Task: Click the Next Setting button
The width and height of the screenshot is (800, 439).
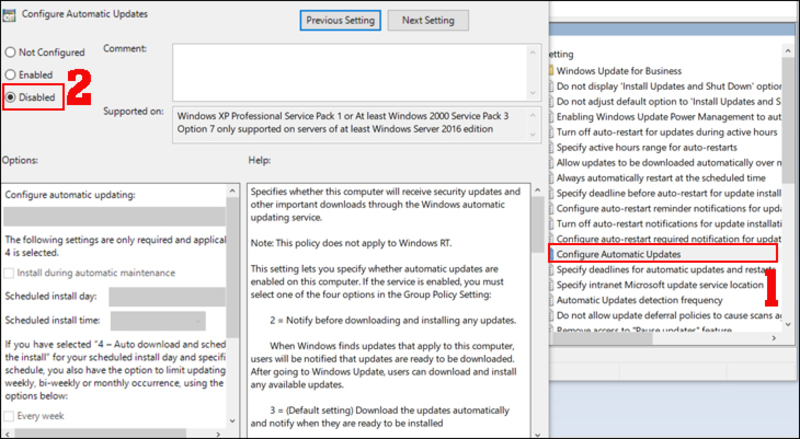Action: 428,20
